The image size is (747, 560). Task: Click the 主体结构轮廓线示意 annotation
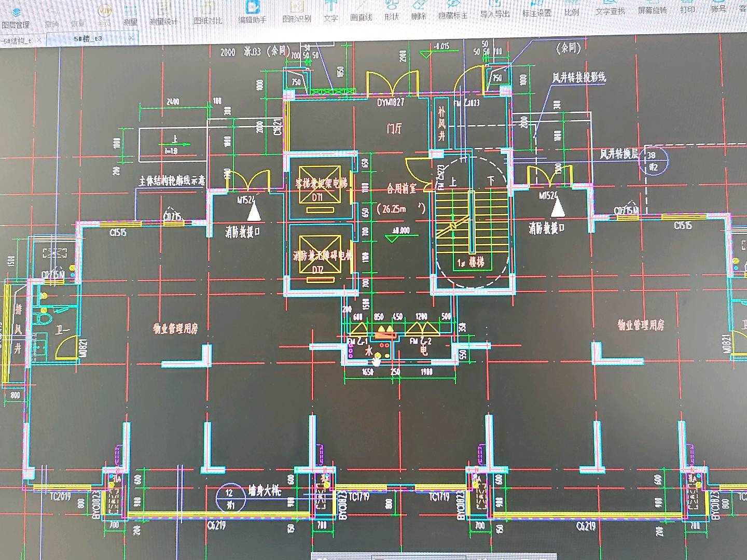(172, 180)
